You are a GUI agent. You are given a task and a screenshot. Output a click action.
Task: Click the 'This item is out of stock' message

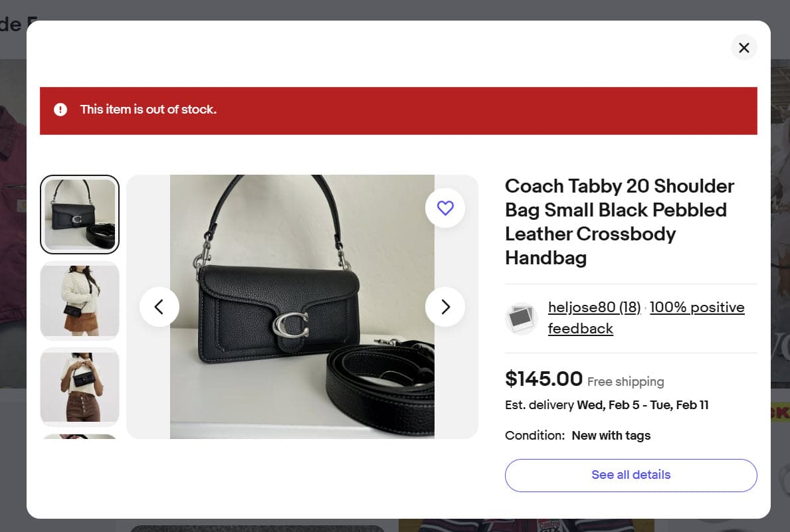[148, 110]
